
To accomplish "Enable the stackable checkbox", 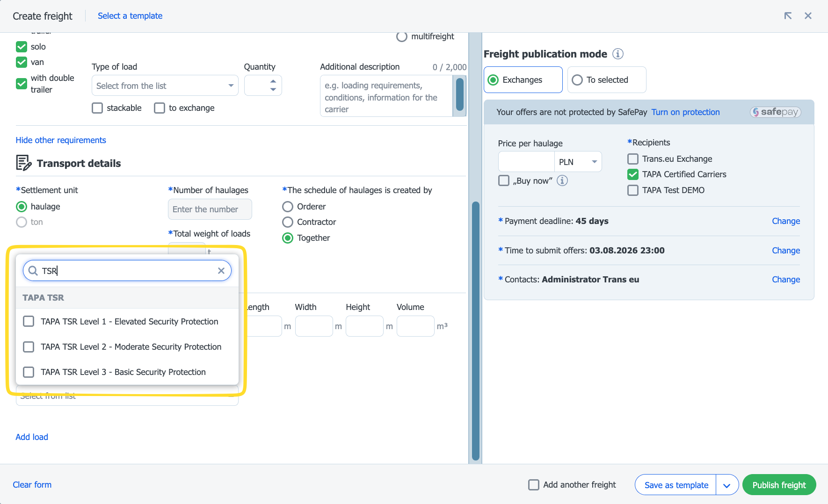I will [97, 108].
